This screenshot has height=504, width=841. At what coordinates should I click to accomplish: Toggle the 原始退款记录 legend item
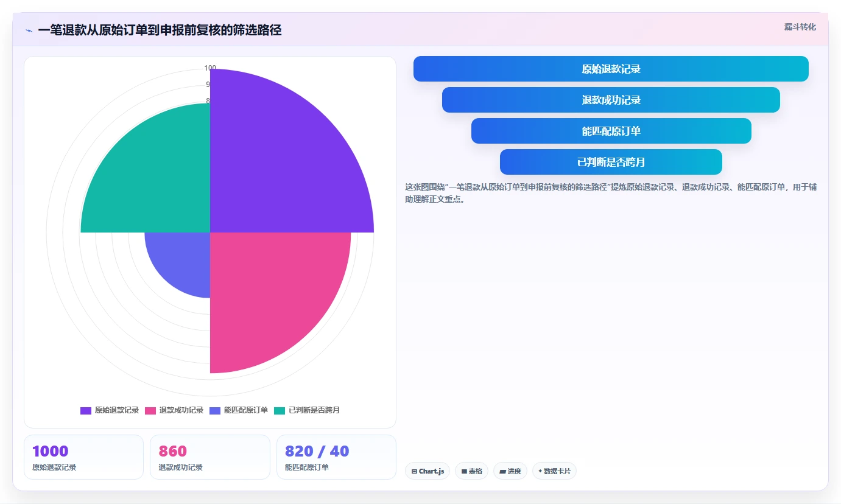pyautogui.click(x=110, y=410)
